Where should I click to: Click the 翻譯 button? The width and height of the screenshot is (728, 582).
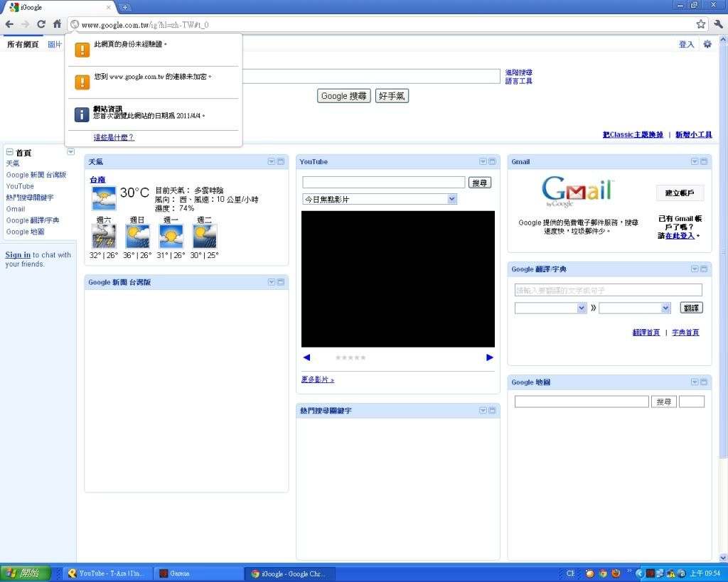pos(691,308)
